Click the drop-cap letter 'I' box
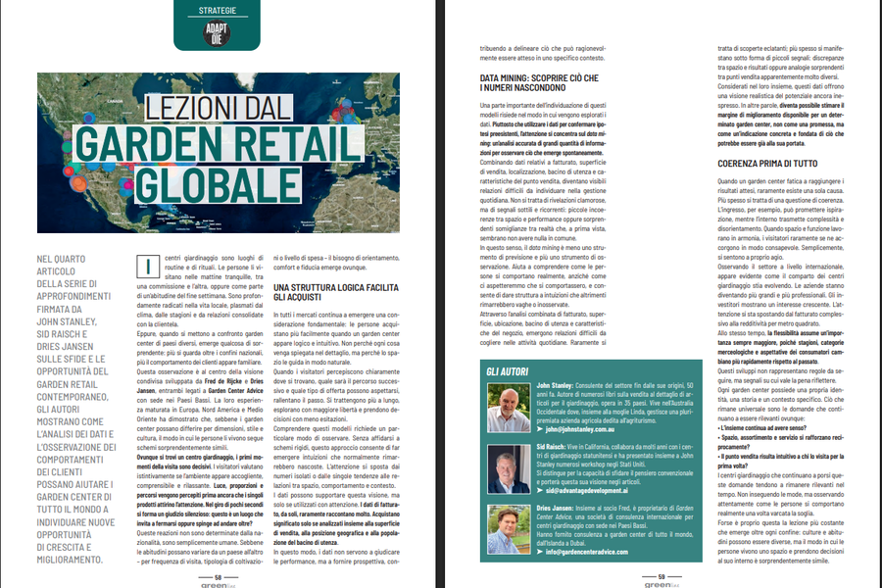This screenshot has height=588, width=882. coord(148,267)
